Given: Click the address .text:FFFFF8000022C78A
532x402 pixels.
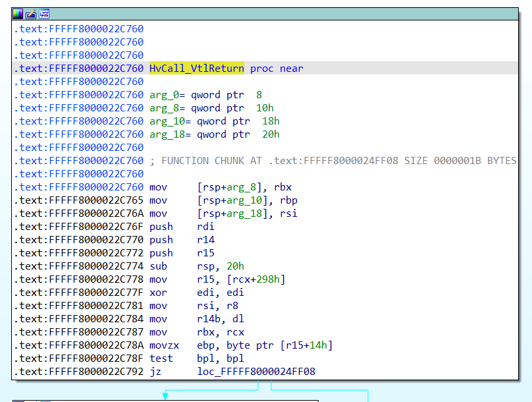Looking at the screenshot, I should click(x=79, y=345).
